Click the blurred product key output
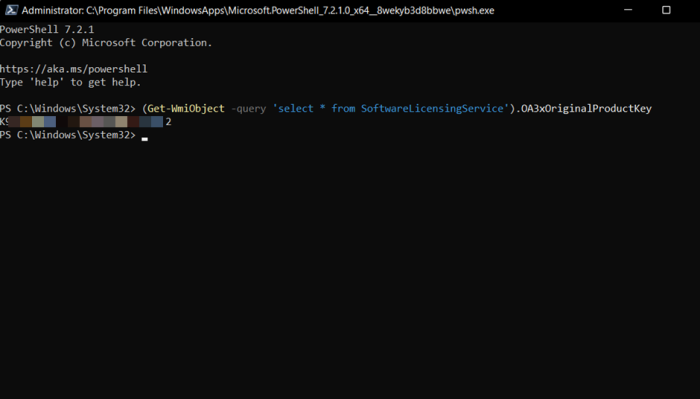This screenshot has height=399, width=700. tap(86, 121)
